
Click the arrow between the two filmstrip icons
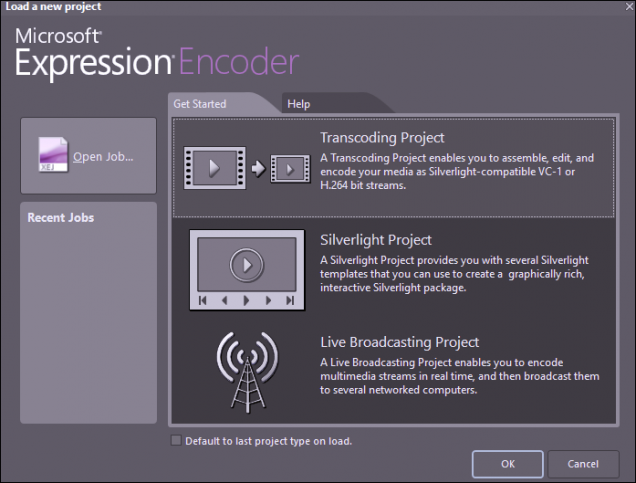(x=258, y=168)
